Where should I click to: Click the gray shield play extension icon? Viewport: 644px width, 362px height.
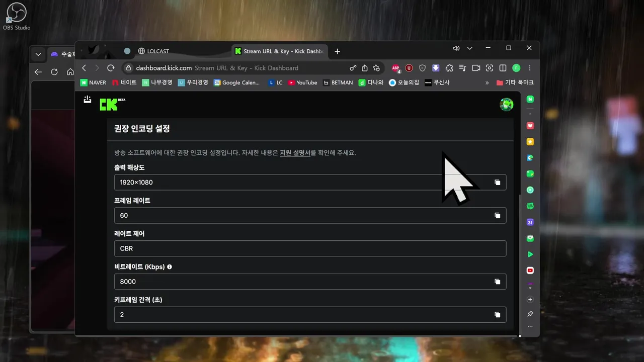tap(423, 68)
